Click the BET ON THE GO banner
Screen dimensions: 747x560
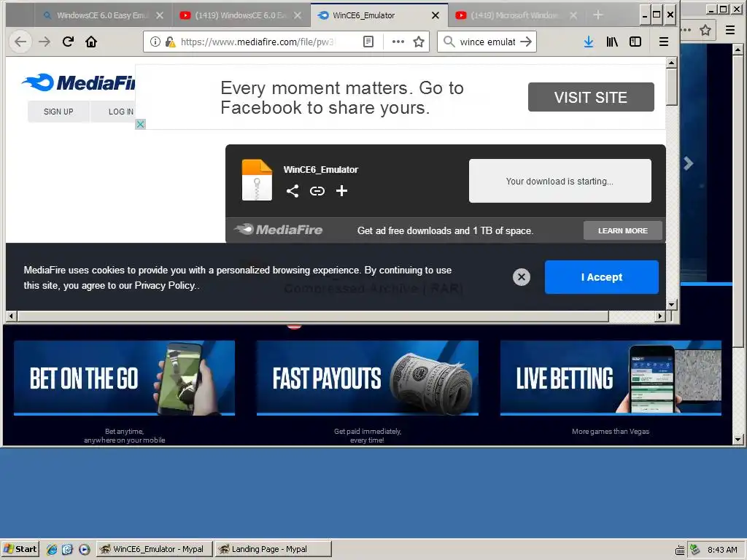pyautogui.click(x=124, y=378)
